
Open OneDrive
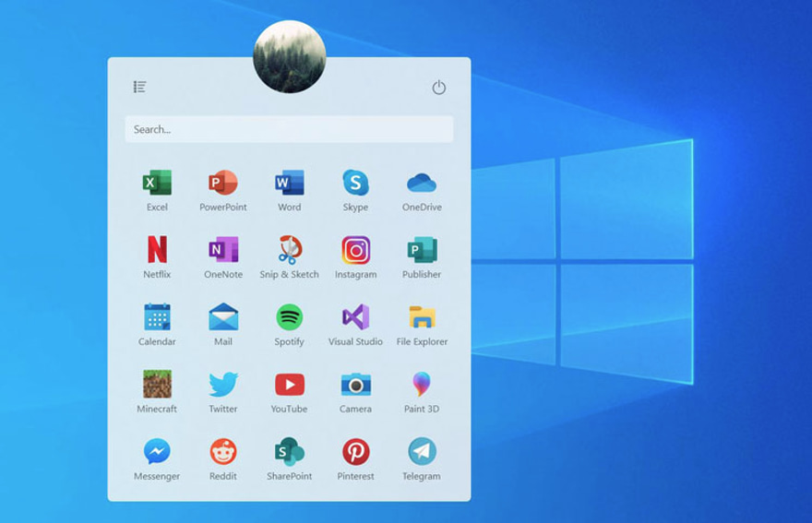click(x=422, y=184)
